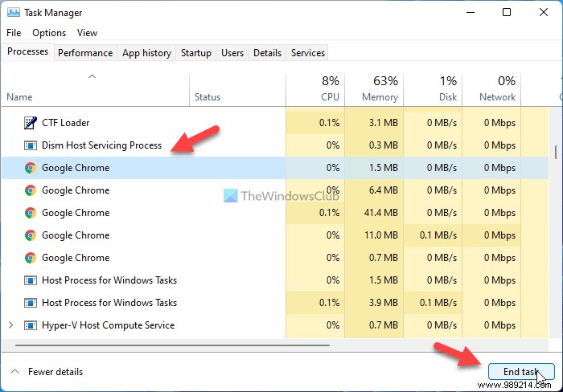Open the App history tab

pyautogui.click(x=146, y=53)
